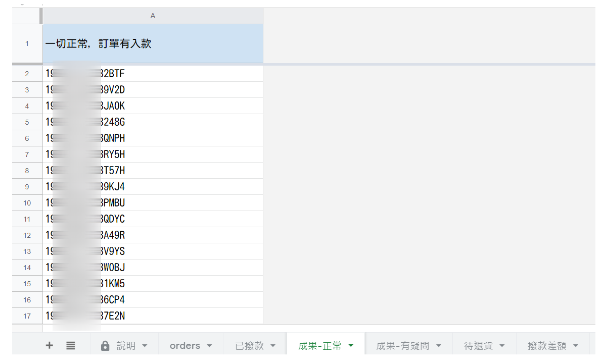This screenshot has width=603, height=364.
Task: Click the add sheet plus icon
Action: tap(49, 346)
